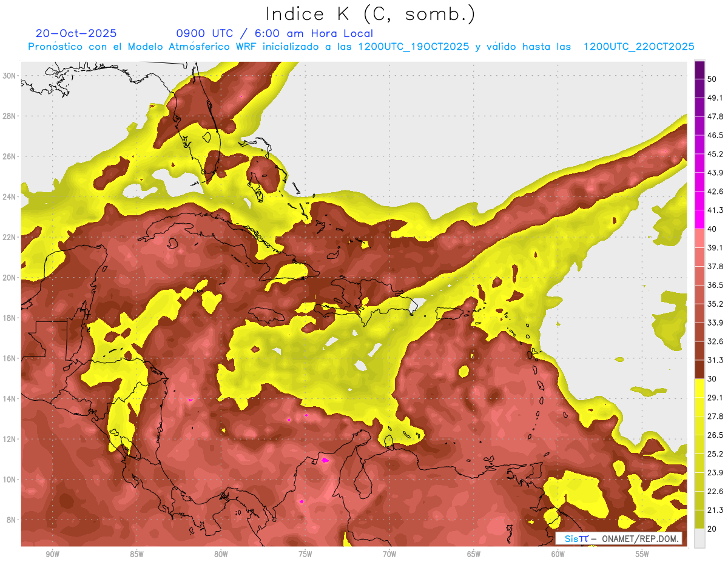Click the "85W" longitude label

(x=137, y=554)
